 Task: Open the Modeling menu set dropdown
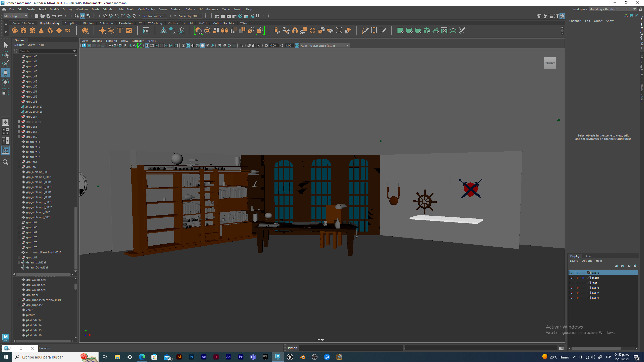[25, 16]
